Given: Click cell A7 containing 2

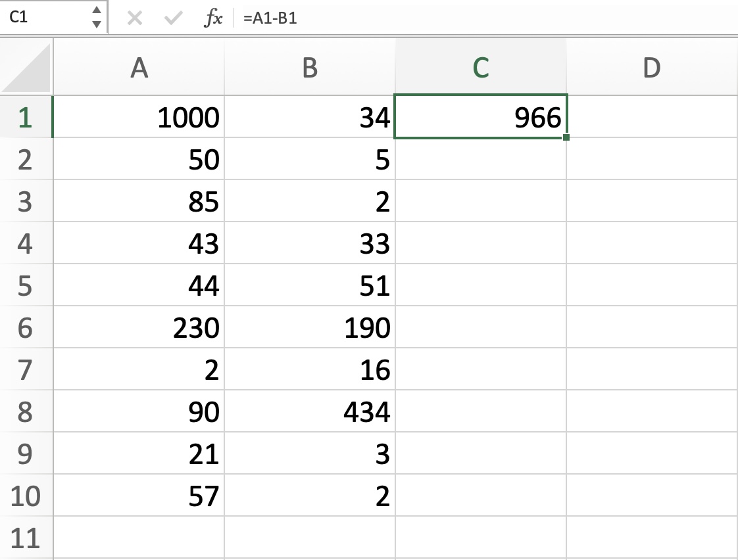Looking at the screenshot, I should click(x=139, y=369).
